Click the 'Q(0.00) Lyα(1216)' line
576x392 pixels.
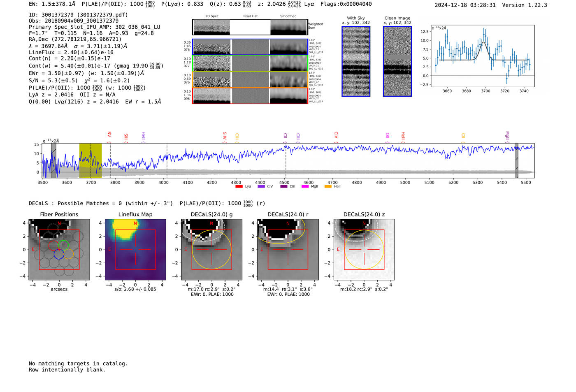[x=56, y=102]
